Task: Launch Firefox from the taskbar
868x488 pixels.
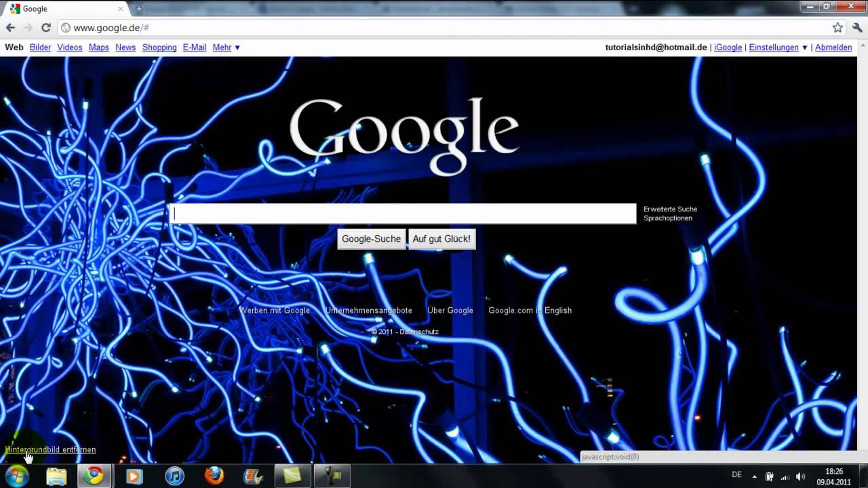Action: [x=214, y=476]
